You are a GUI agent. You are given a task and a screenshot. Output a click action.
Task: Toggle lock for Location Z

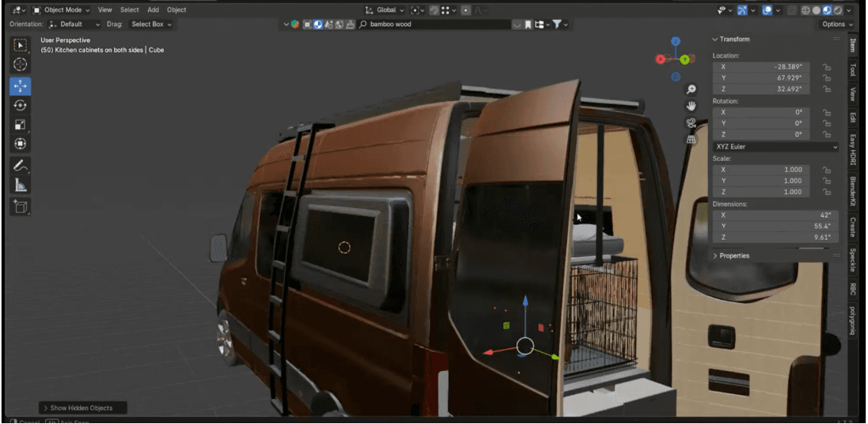pyautogui.click(x=827, y=89)
